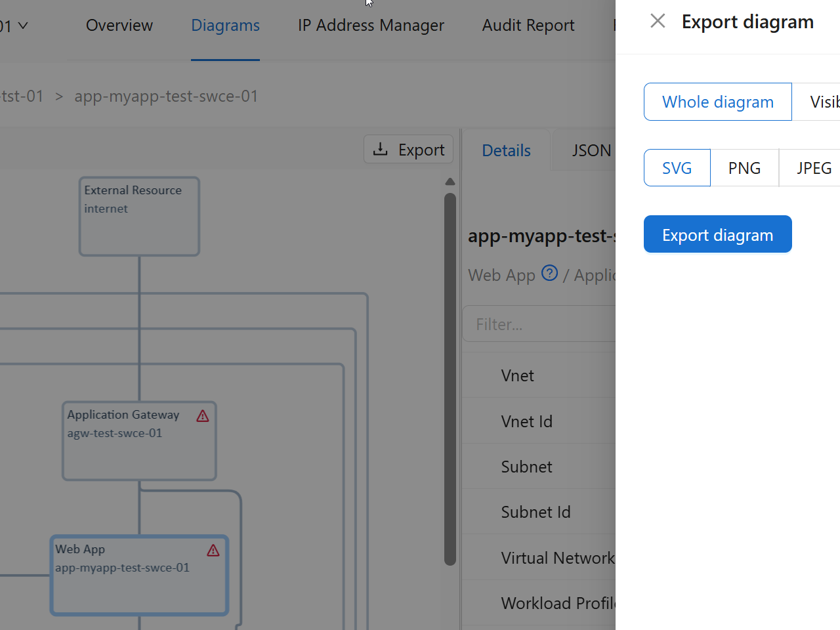The width and height of the screenshot is (840, 630).
Task: Select the External Resource internet node
Action: coord(139,217)
